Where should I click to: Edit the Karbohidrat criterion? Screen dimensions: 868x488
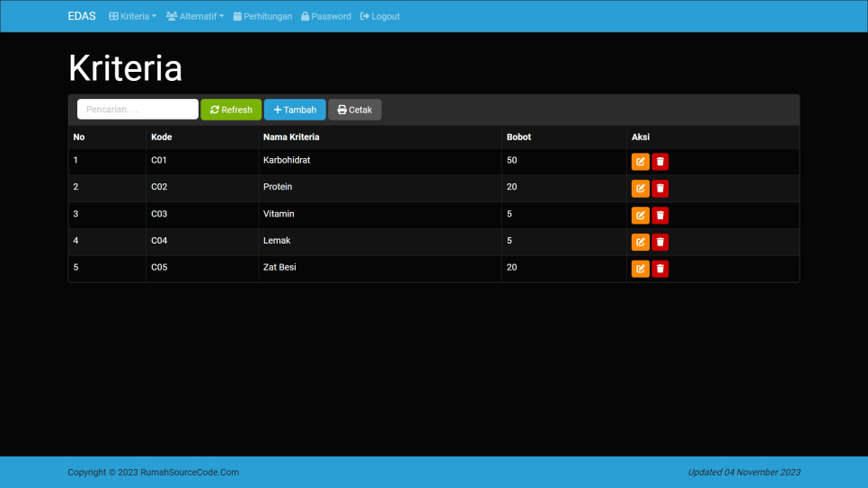click(x=640, y=162)
